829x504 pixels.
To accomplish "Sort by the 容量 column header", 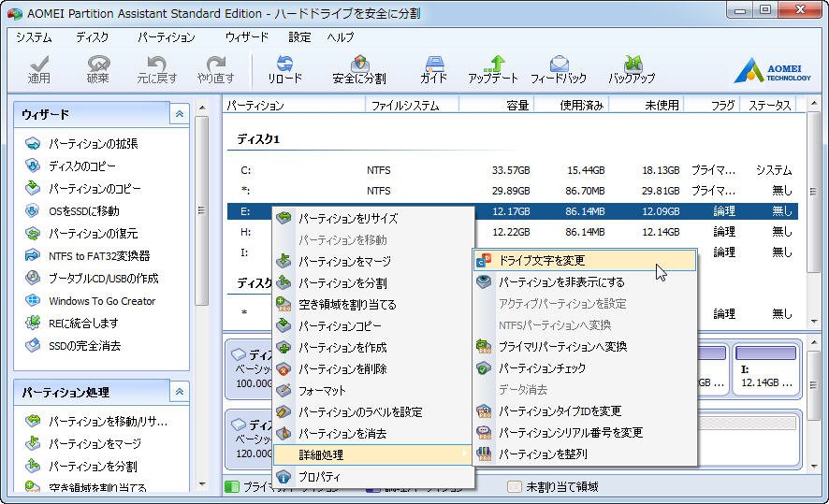I will click(x=497, y=105).
